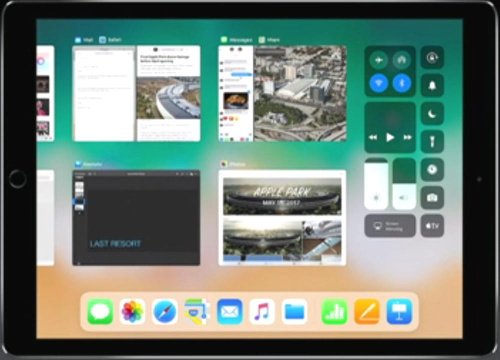Tap the Screen Mirroring button
This screenshot has width=500, height=360.
click(x=390, y=226)
